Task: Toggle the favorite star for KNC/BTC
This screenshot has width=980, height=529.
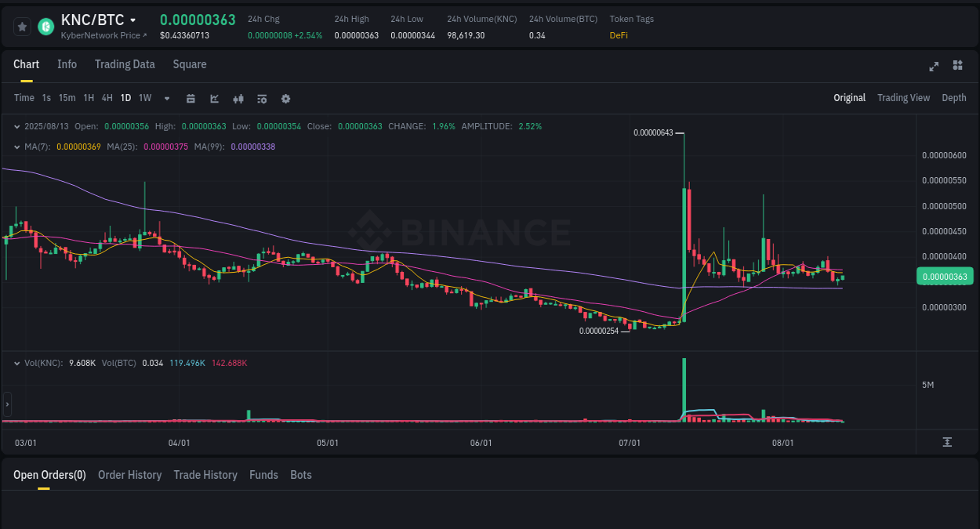Action: 22,26
